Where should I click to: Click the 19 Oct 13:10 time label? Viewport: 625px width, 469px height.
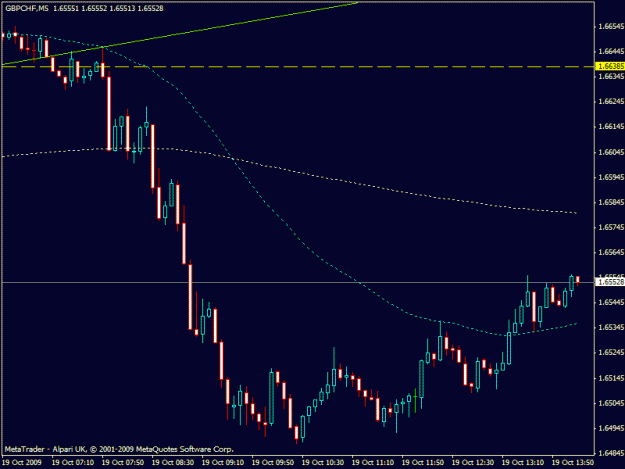pyautogui.click(x=523, y=462)
